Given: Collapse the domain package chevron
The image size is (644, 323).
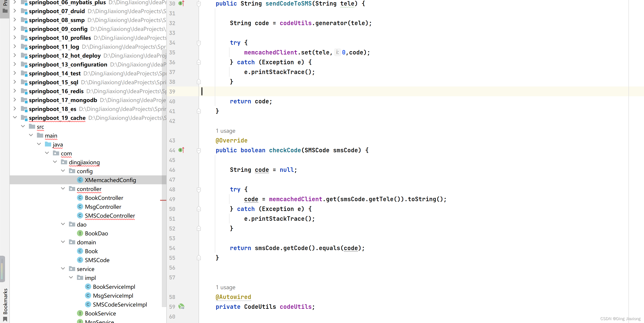Looking at the screenshot, I should point(63,242).
